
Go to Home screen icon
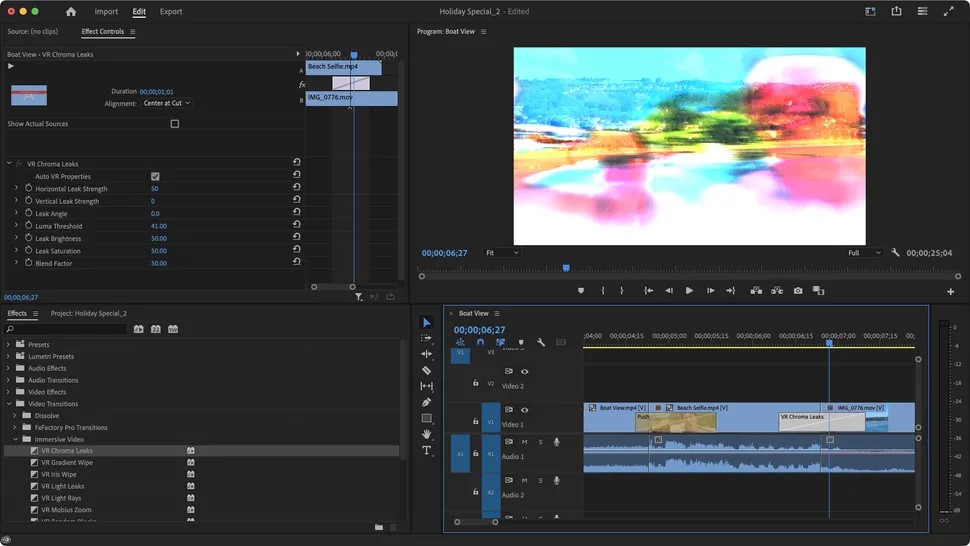coord(71,12)
